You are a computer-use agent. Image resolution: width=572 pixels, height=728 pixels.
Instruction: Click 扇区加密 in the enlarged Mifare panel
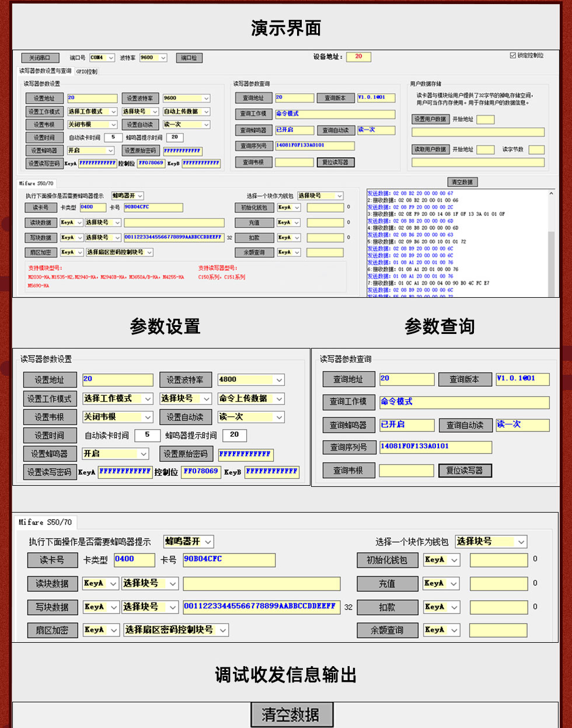click(x=52, y=631)
